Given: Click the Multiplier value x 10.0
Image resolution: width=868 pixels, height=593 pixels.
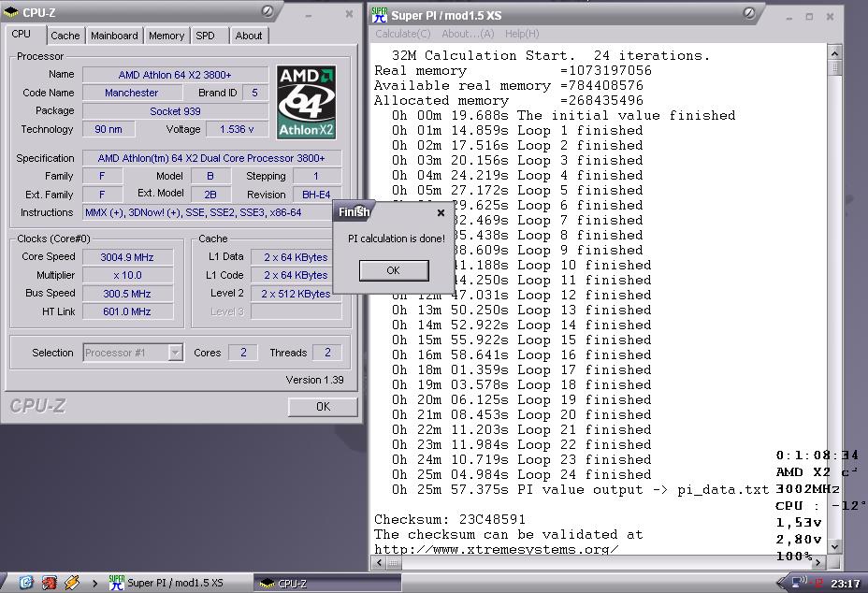Looking at the screenshot, I should pos(127,275).
